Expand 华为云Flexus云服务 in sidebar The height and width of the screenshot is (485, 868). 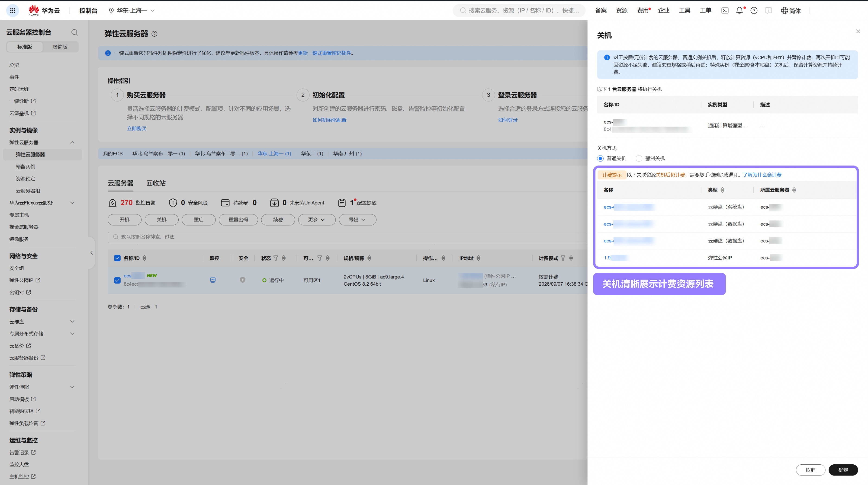point(72,203)
